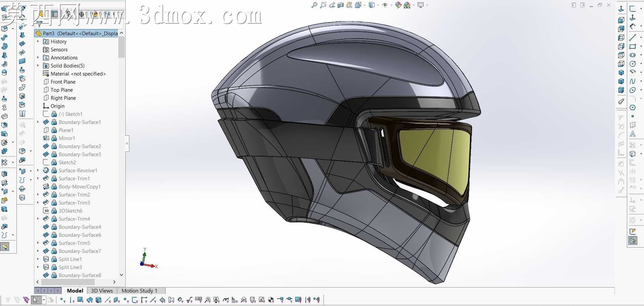Open the View Settings monitor icon
This screenshot has height=306, width=644.
pos(420,5)
